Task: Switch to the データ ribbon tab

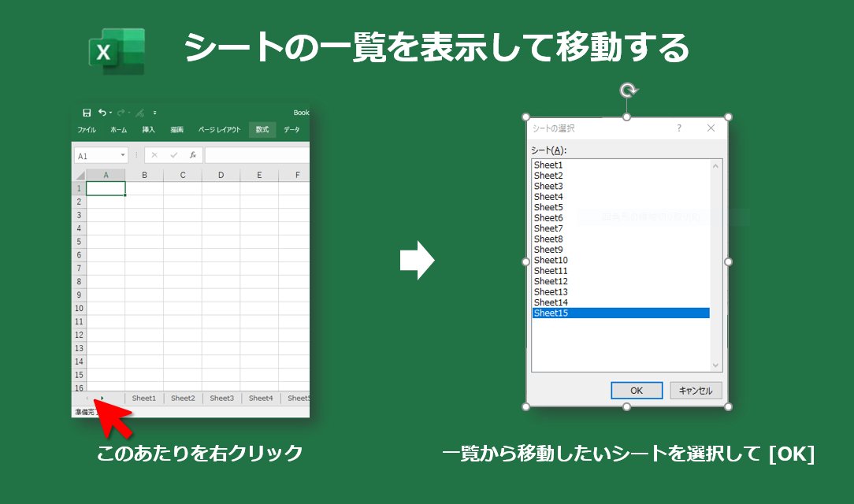Action: [x=292, y=129]
